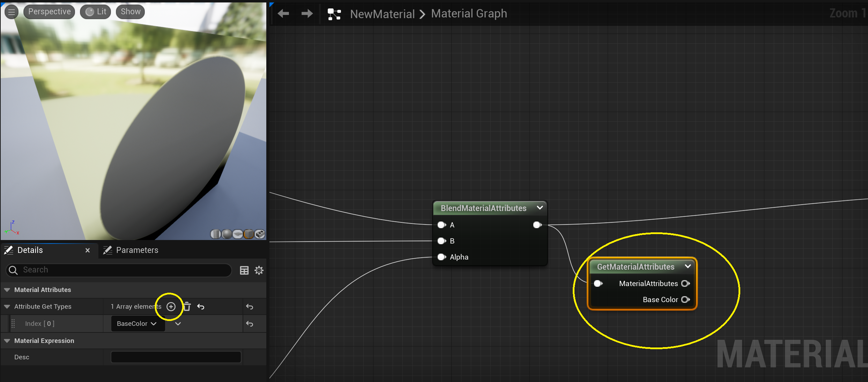868x382 pixels.
Task: Toggle Details property matrix table view
Action: tap(244, 270)
